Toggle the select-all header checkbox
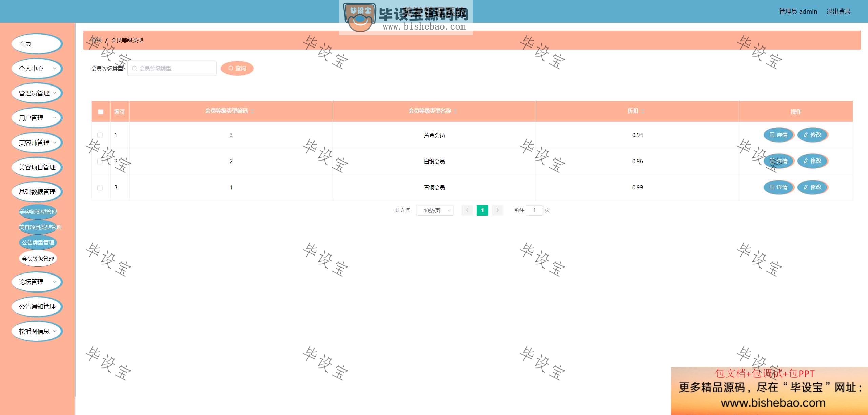Viewport: 868px width, 415px height. tap(101, 112)
